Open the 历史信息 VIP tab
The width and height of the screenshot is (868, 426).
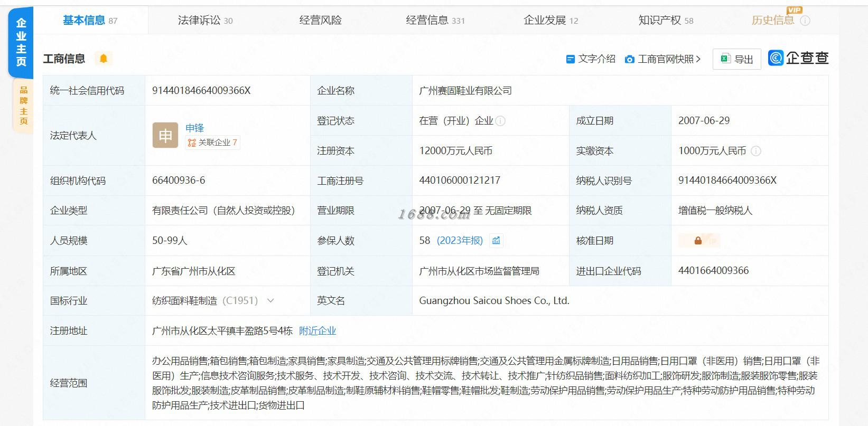(773, 20)
